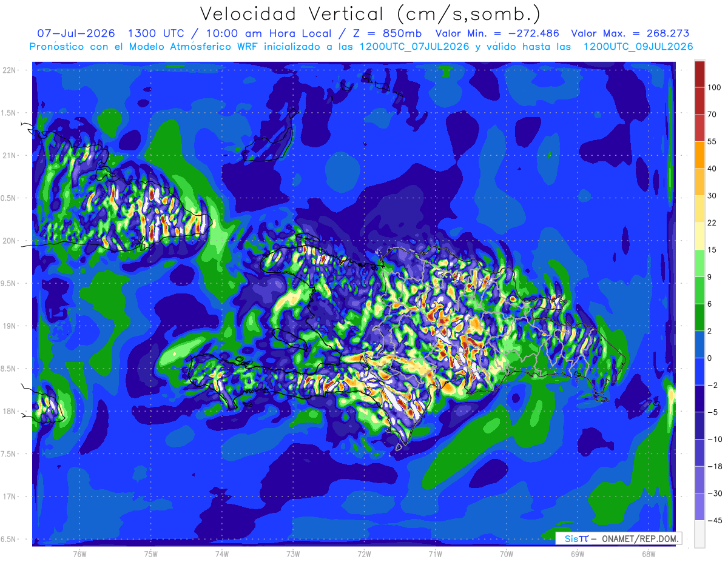Click the '22N' latitude label
The width and height of the screenshot is (728, 562).
click(x=9, y=70)
